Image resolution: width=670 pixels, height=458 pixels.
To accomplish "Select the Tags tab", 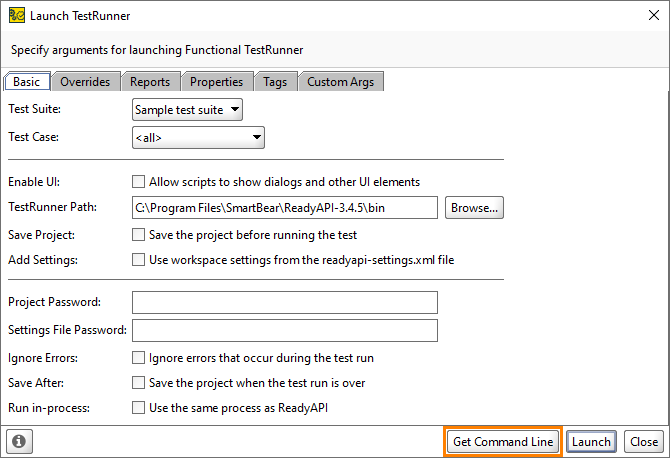I will click(x=275, y=82).
